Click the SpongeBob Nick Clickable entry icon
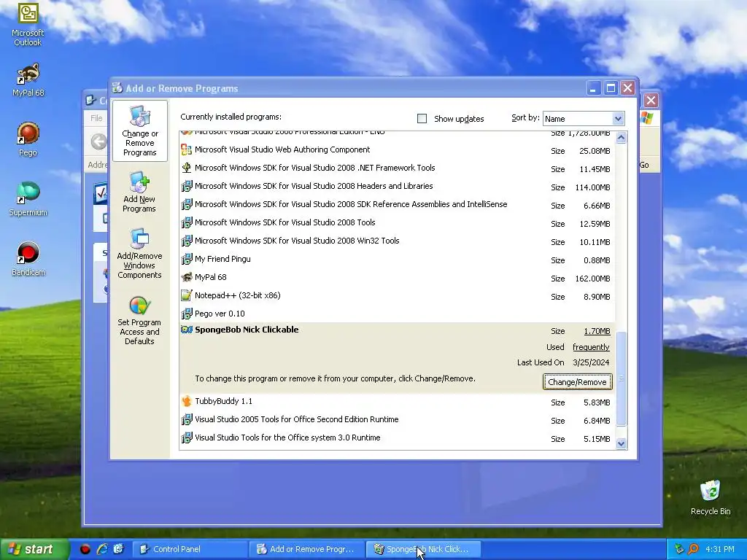Viewport: 747px width, 560px height. [x=186, y=330]
